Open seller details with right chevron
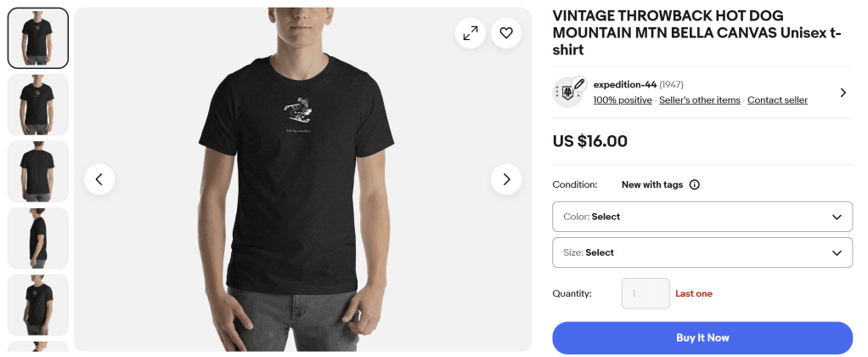 point(843,93)
